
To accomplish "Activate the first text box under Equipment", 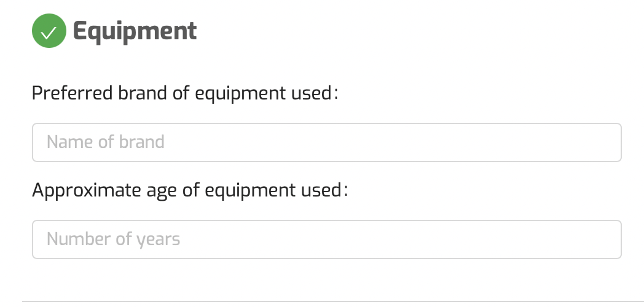I will click(x=326, y=142).
